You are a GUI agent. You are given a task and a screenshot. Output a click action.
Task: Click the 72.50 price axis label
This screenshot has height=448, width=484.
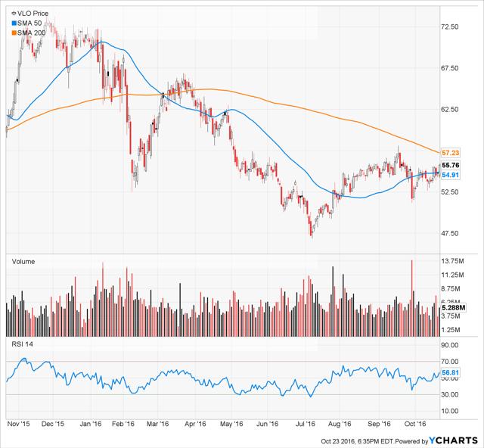tap(450, 27)
